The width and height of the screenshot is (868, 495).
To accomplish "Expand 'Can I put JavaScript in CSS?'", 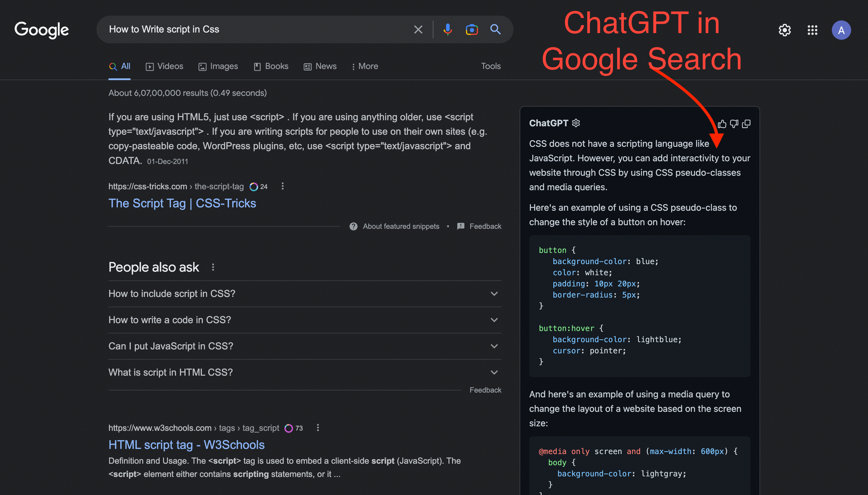I will tap(305, 346).
